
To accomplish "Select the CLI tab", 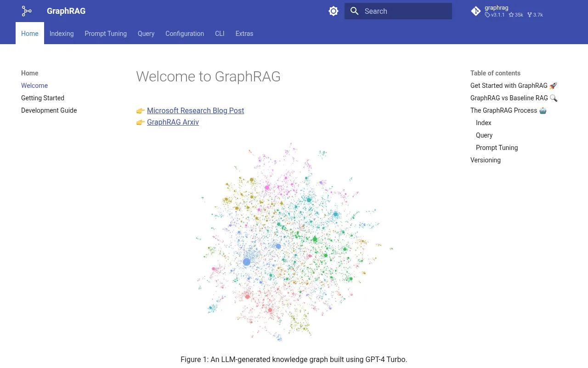I will click(x=220, y=34).
